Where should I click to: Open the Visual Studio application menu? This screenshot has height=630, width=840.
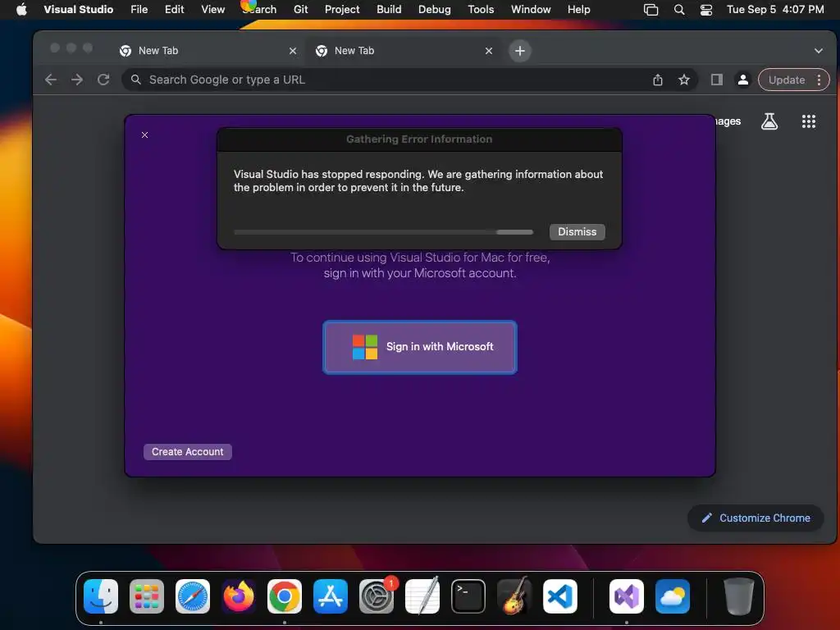[78, 9]
